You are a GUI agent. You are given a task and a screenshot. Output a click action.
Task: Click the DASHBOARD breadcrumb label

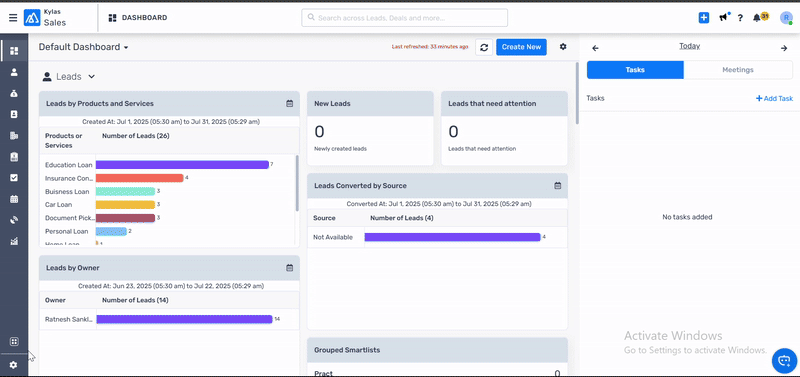pyautogui.click(x=144, y=18)
